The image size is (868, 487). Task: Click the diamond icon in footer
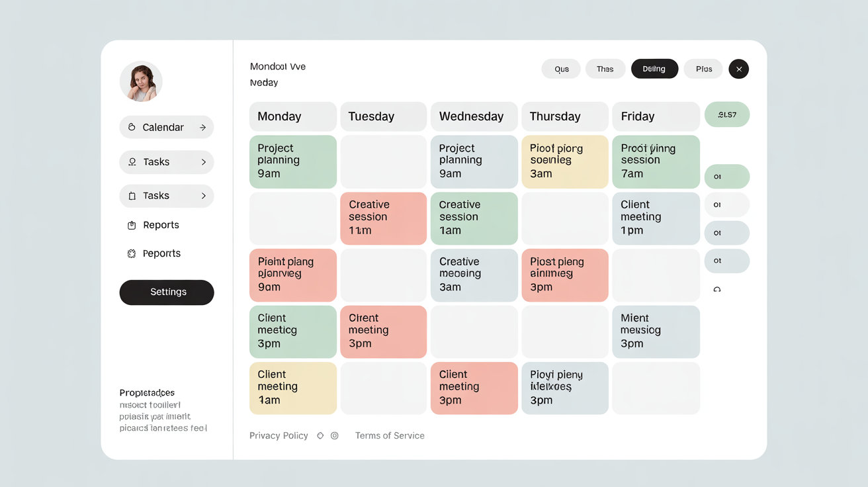tap(320, 435)
